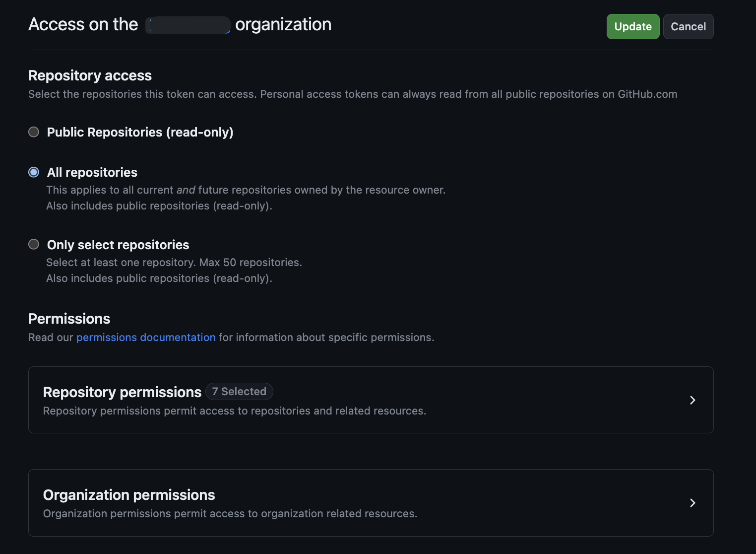
Task: Click the Repository permissions heading
Action: [122, 392]
